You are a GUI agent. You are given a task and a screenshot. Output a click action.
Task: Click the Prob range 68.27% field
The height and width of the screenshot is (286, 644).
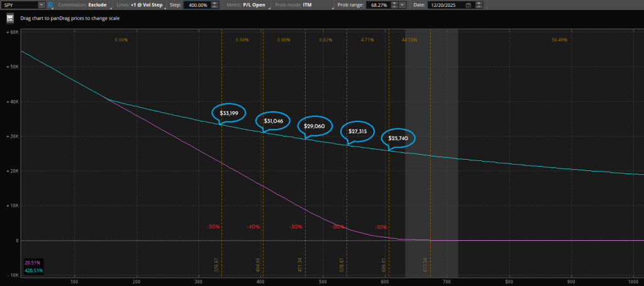[378, 5]
